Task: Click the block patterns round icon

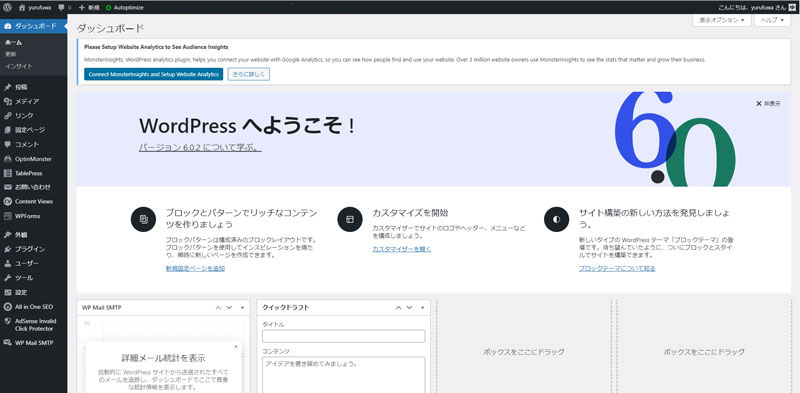Action: [143, 219]
